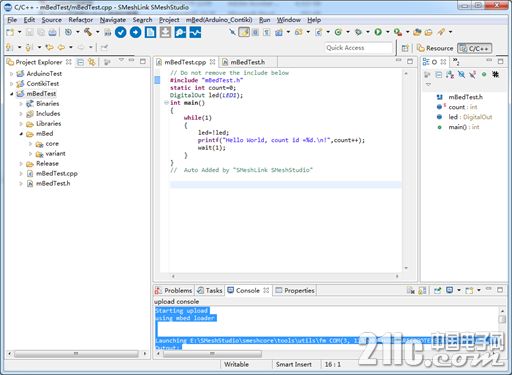Toggle the black asterisk Outline filter icon

pyautogui.click(x=496, y=74)
